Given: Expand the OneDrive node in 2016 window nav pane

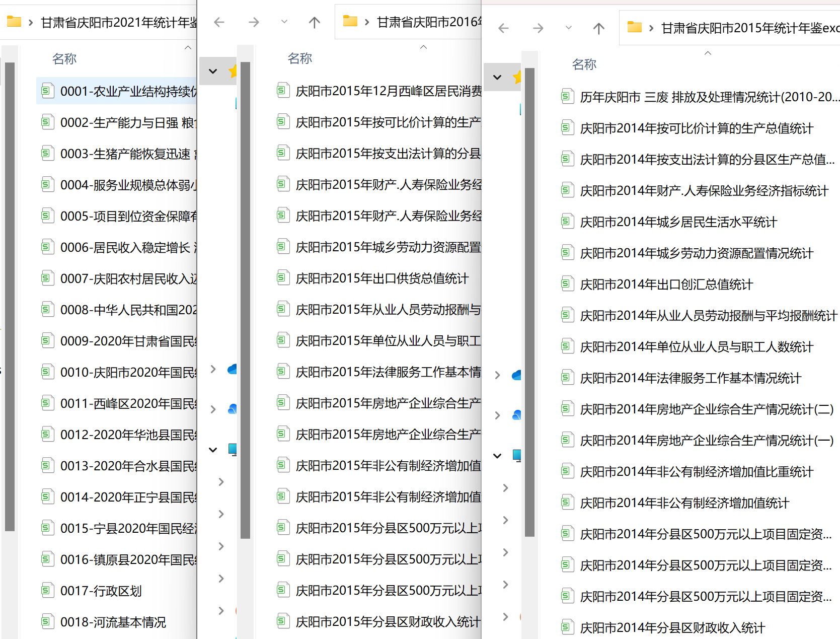Looking at the screenshot, I should [x=213, y=369].
